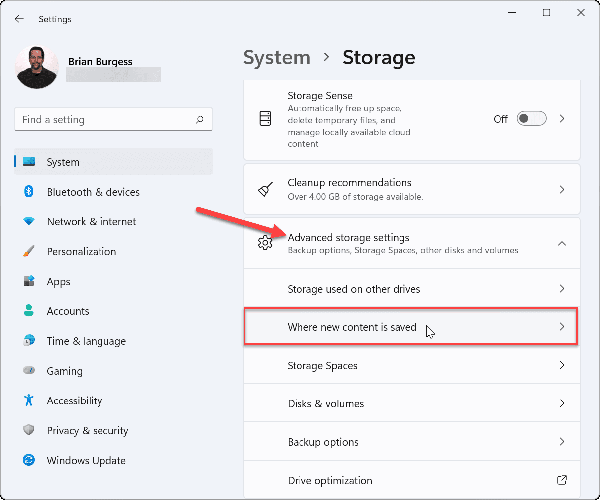
Task: Turn on the Storage Sense toggle
Action: [x=531, y=119]
